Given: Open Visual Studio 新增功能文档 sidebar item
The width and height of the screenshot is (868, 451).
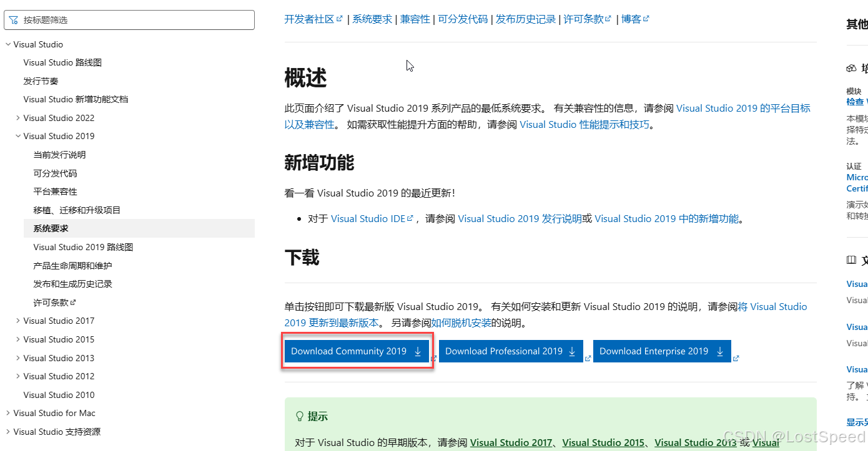Looking at the screenshot, I should [x=76, y=99].
